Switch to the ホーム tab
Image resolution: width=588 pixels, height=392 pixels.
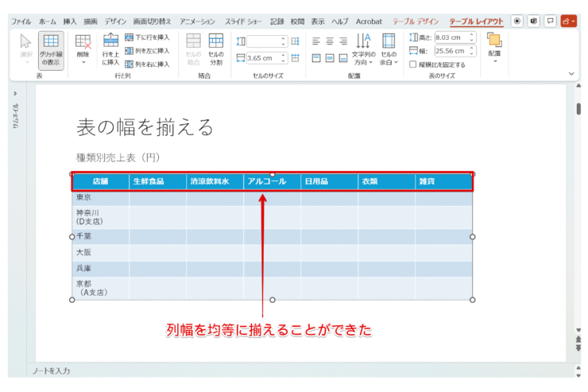tap(48, 21)
